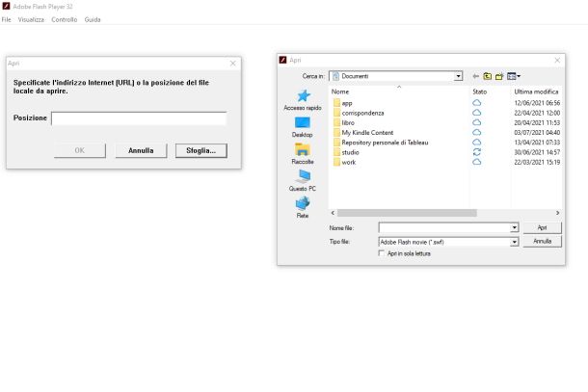
Task: Select Repository personale di Tableau folder
Action: click(x=381, y=143)
